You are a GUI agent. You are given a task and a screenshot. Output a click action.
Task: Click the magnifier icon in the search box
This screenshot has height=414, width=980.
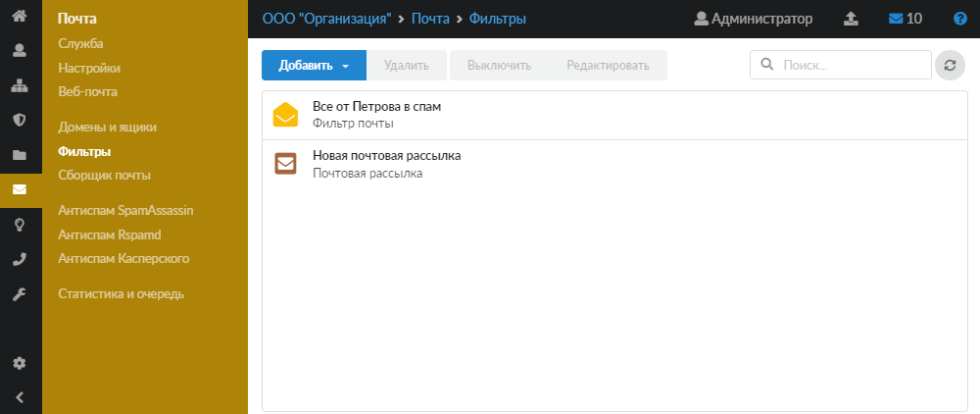[x=765, y=65]
